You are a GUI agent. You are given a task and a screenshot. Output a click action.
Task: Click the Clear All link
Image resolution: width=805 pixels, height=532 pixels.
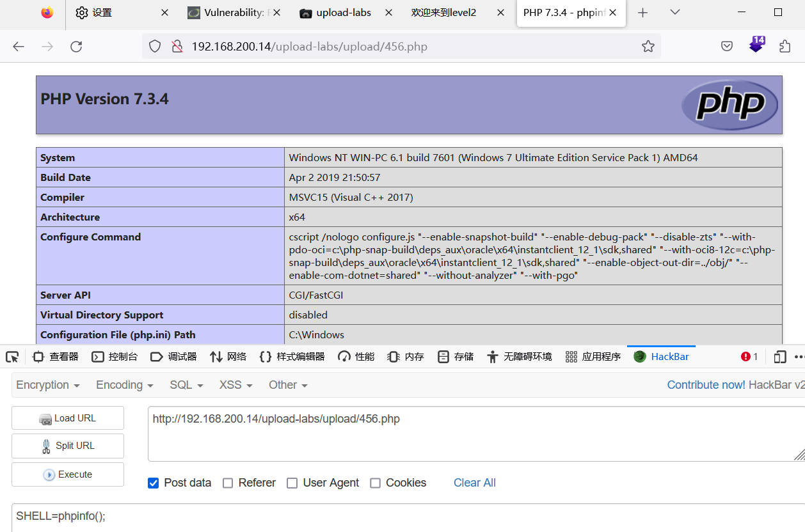[475, 483]
